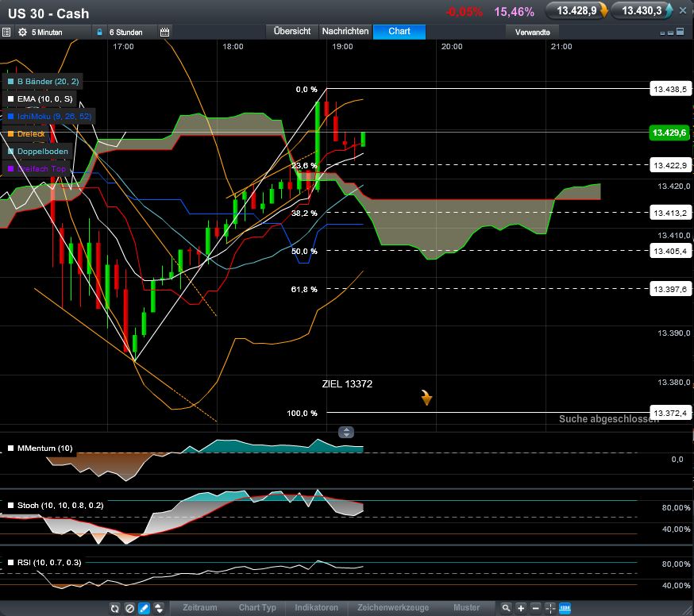This screenshot has width=694, height=616.
Task: Click the clear drawings circle-slash icon
Action: (129, 608)
